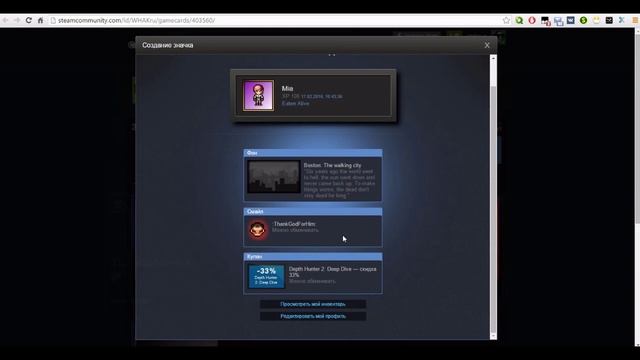
Task: Click the ':ThankGodForHim:' emoticon name
Action: coord(294,224)
